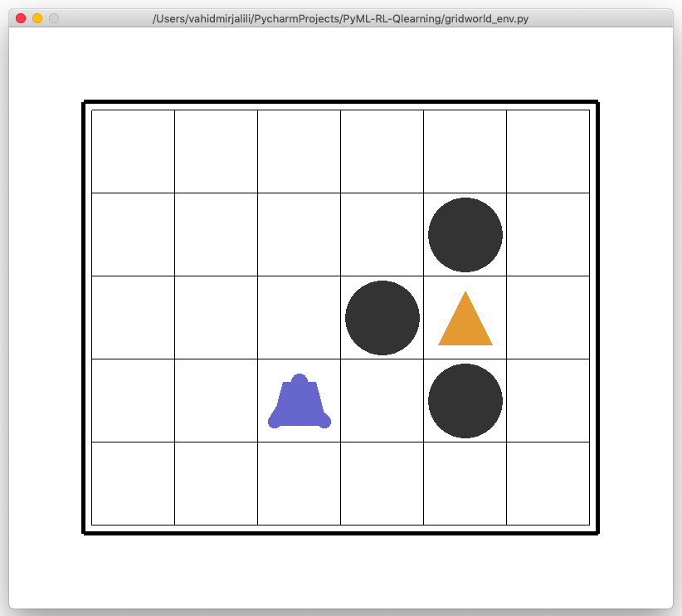Click the black trap circle above the orange triangle
The width and height of the screenshot is (682, 616).
click(465, 235)
